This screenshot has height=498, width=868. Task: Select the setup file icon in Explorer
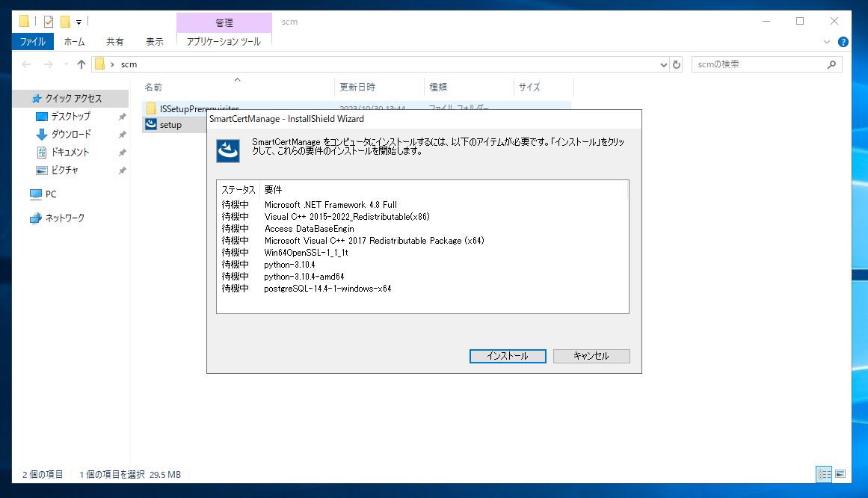[150, 125]
